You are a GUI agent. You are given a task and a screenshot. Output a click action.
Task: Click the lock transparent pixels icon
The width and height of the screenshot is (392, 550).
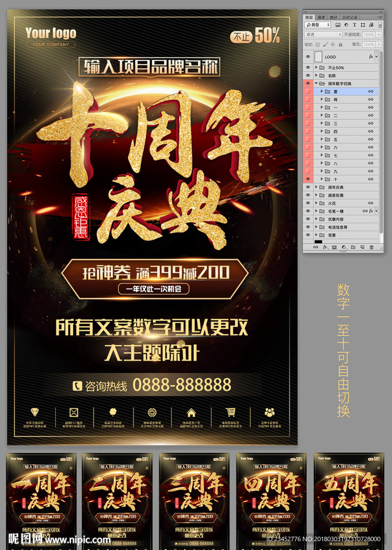pos(318,44)
